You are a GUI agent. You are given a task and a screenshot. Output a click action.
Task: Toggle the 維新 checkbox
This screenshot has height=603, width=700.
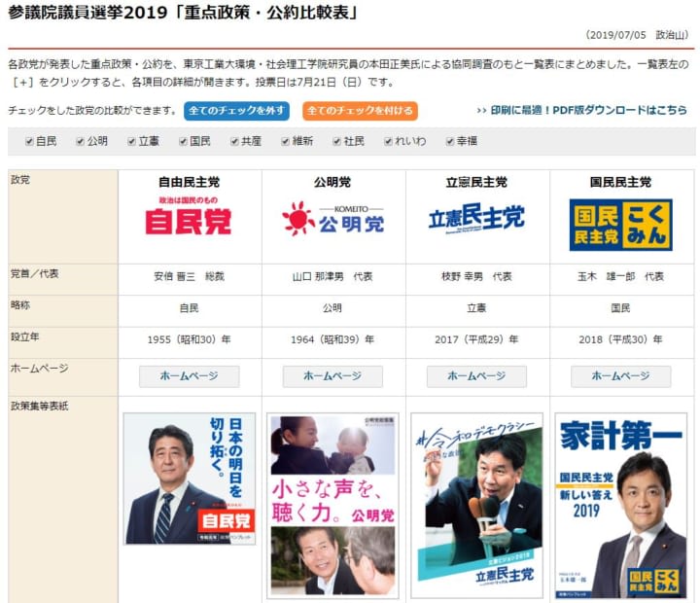[x=286, y=142]
